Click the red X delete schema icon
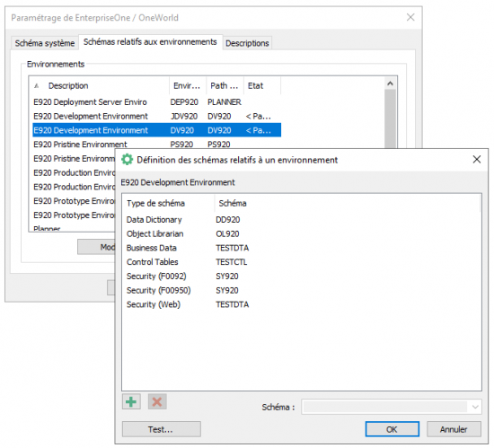 point(157,401)
